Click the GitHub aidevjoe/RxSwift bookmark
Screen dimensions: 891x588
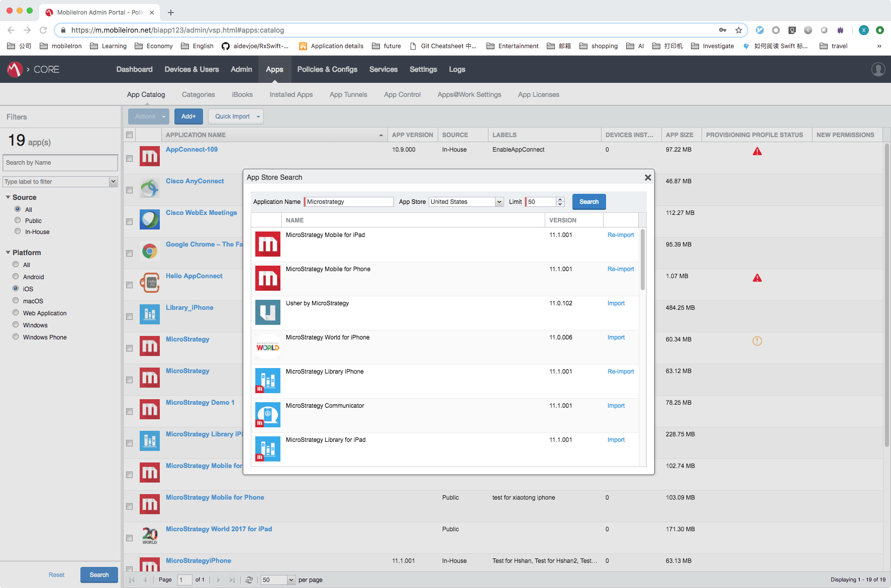coord(255,46)
